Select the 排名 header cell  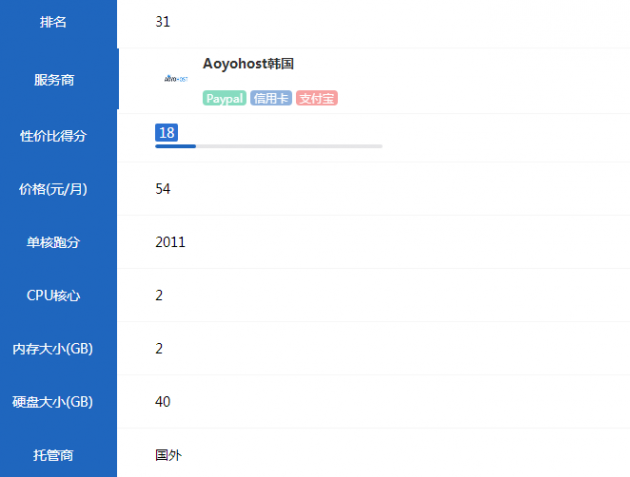(x=59, y=22)
